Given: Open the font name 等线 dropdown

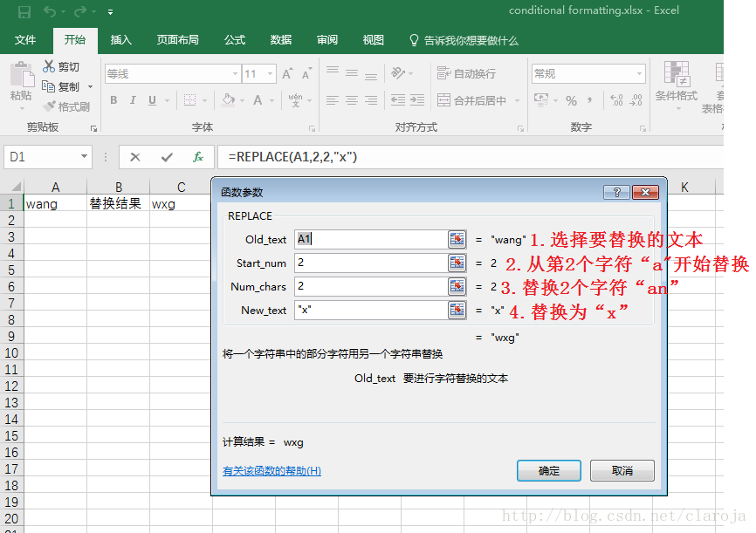Looking at the screenshot, I should [x=236, y=74].
